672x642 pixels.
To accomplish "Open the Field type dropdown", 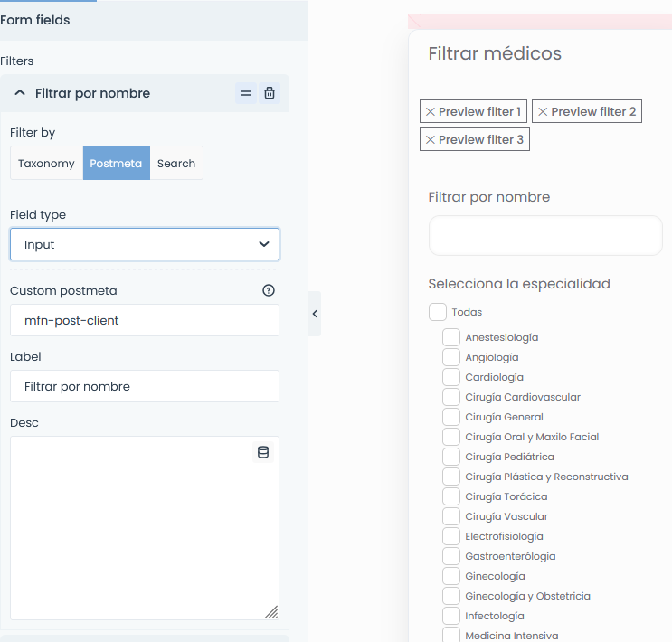I will (x=145, y=244).
